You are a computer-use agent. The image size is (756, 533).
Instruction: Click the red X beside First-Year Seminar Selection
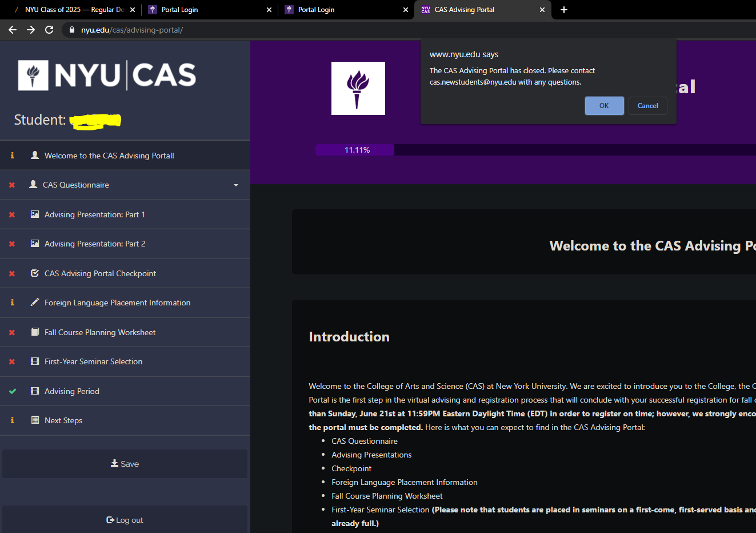click(x=12, y=362)
